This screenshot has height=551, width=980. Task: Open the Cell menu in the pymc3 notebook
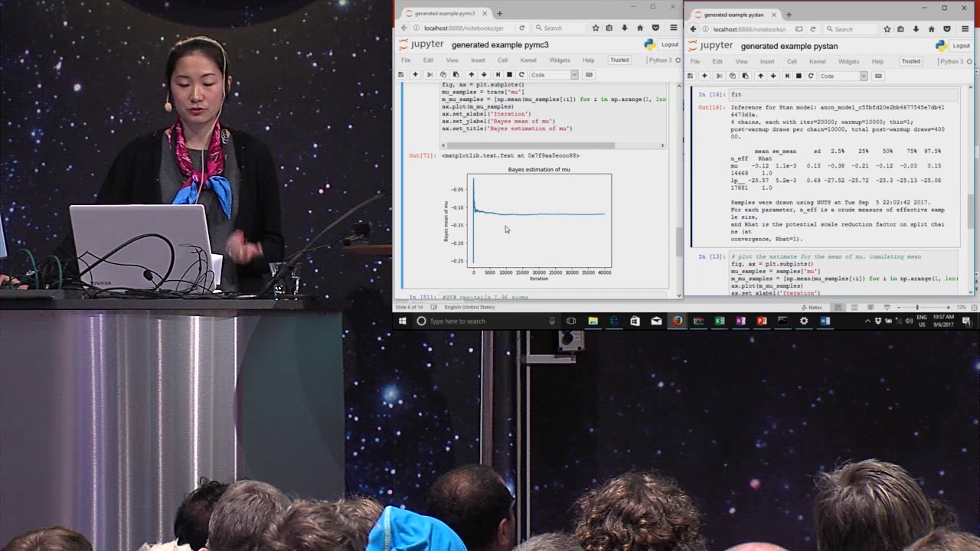point(503,60)
